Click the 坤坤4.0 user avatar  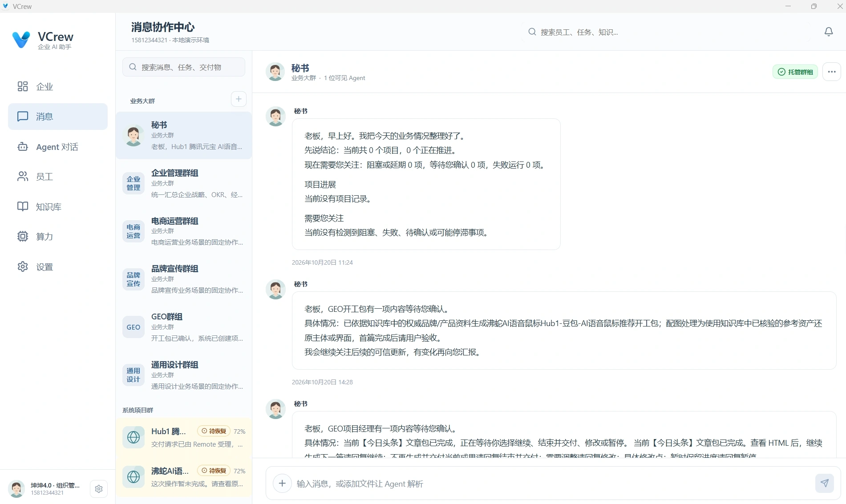point(17,489)
